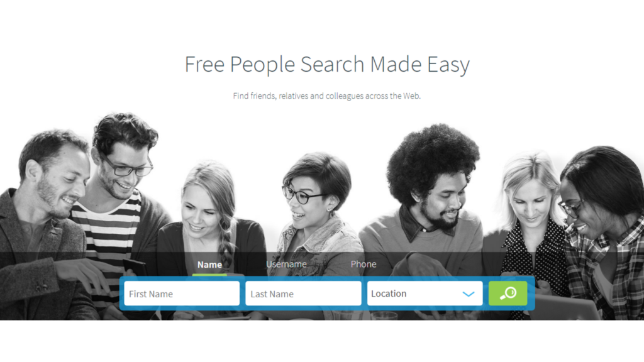Focus the First Name input field

(x=182, y=293)
